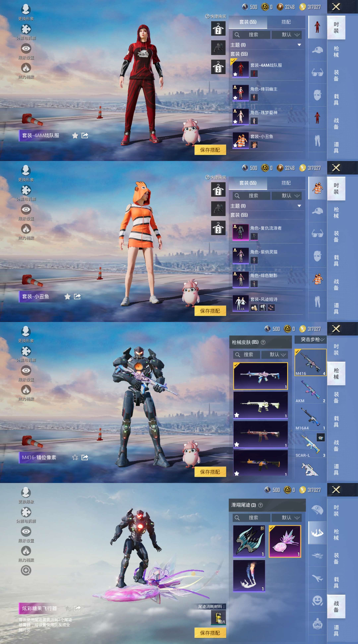Toggle favorite star next to 炫彩糖果飞行器
358x644 pixels.
(68, 608)
